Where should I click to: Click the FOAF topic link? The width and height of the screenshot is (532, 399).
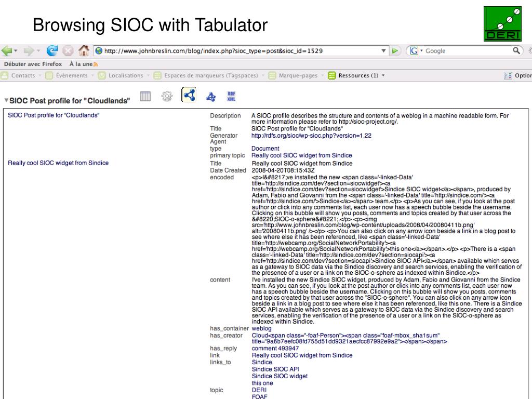click(259, 396)
